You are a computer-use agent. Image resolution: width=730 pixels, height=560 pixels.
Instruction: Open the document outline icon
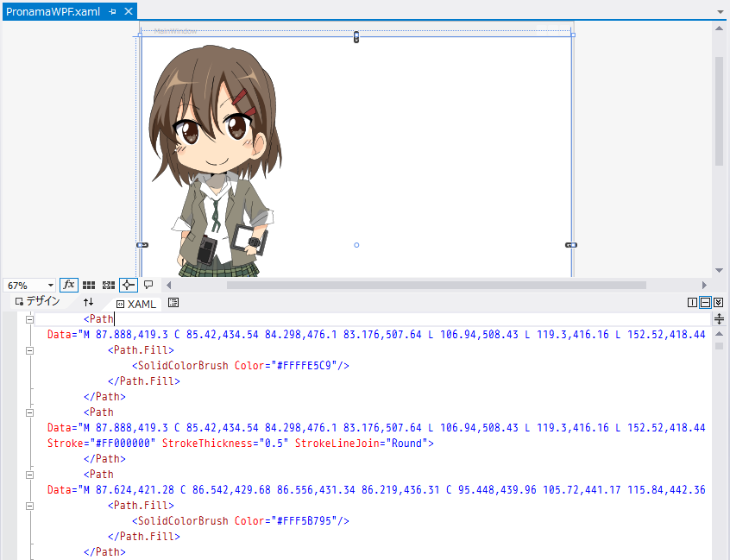173,303
